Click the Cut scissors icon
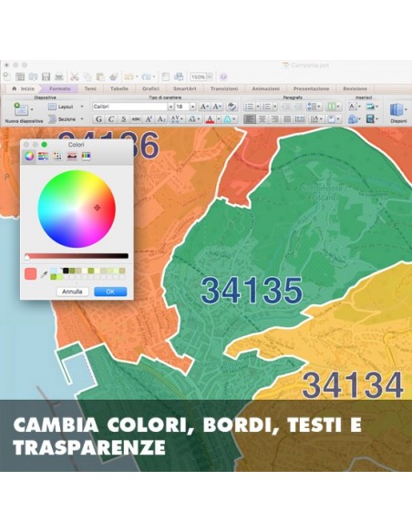Image resolution: width=412 pixels, height=532 pixels. (75, 77)
